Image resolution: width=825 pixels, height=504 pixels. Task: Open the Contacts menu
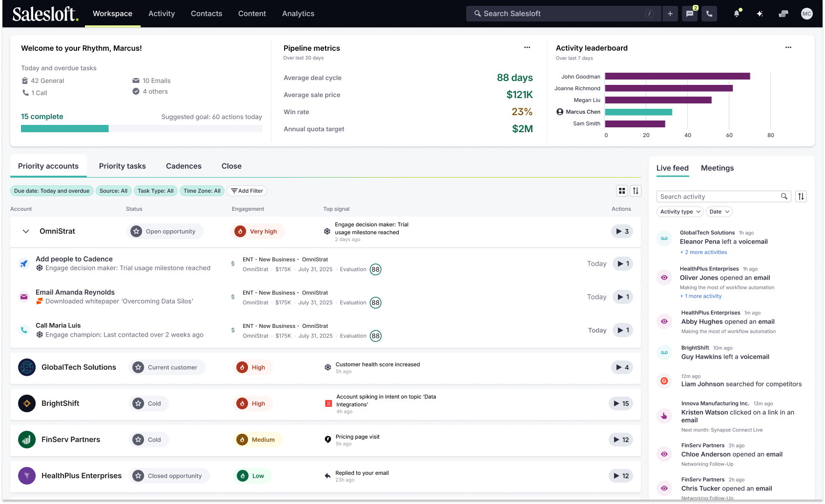tap(206, 14)
